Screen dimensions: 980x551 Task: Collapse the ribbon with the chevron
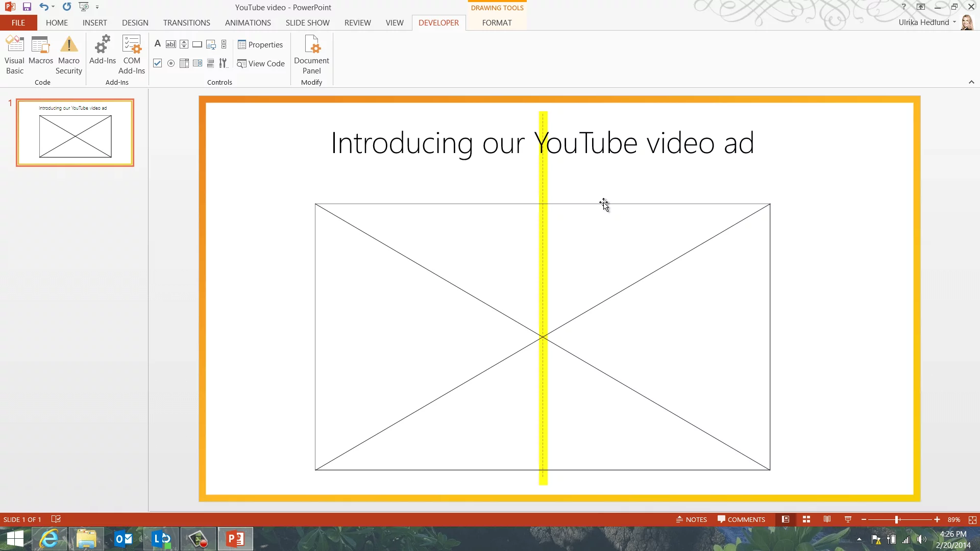(971, 82)
